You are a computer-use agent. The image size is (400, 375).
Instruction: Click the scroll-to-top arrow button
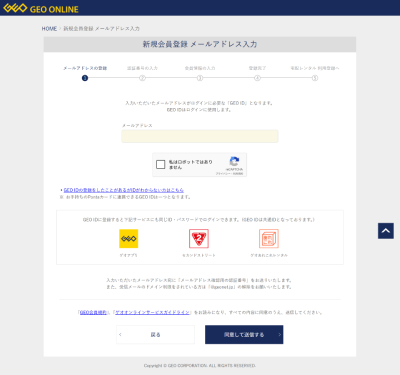386,231
